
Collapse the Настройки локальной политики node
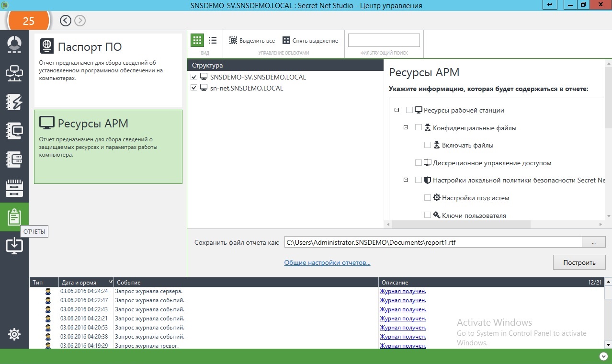tap(406, 180)
